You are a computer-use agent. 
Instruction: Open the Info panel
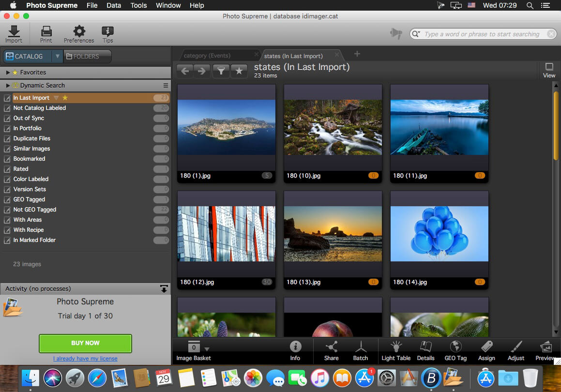click(295, 351)
